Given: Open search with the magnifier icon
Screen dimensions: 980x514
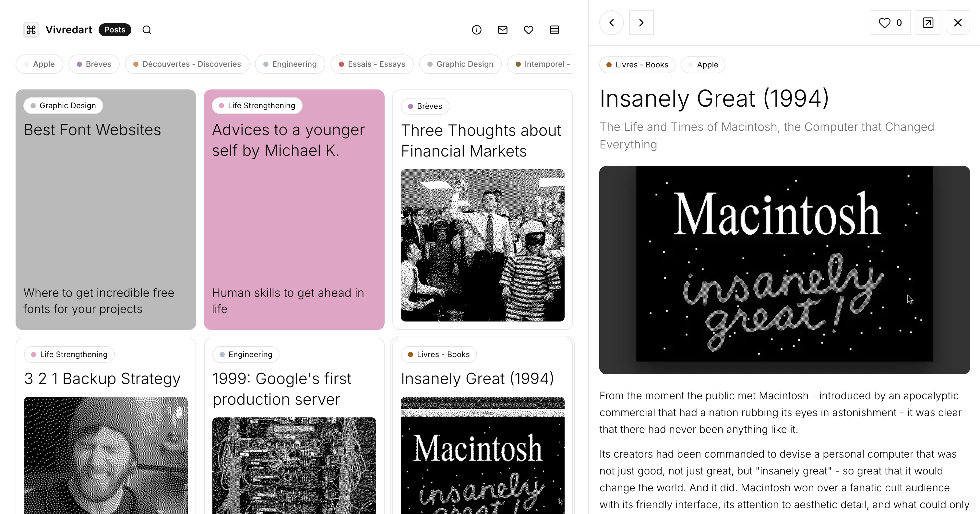Looking at the screenshot, I should pyautogui.click(x=147, y=30).
